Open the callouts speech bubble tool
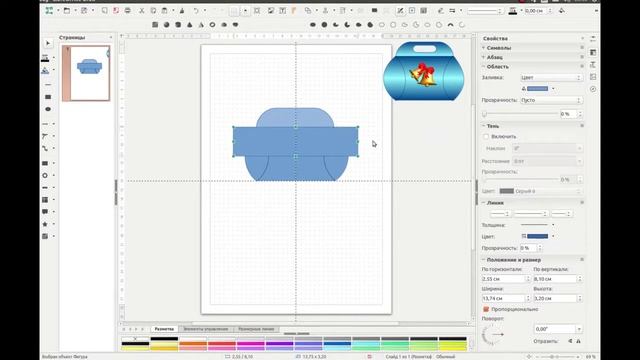This screenshot has width=640, height=360. 45,212
